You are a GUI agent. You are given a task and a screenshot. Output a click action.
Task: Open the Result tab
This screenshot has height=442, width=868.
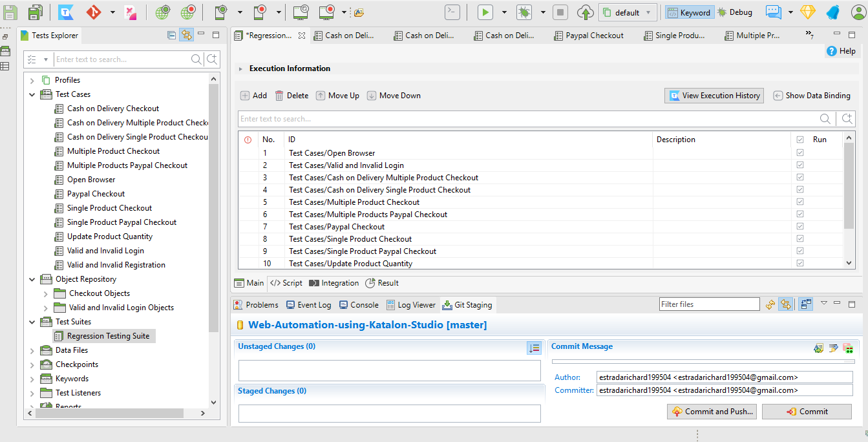click(382, 283)
